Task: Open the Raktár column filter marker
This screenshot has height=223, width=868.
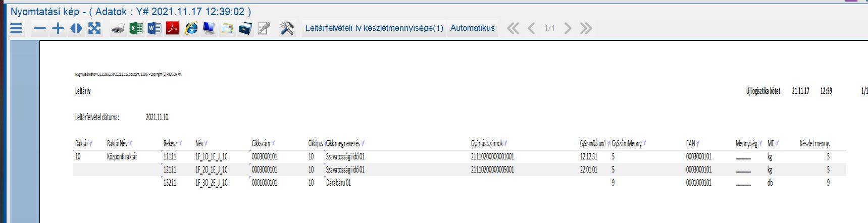Action: pos(91,143)
